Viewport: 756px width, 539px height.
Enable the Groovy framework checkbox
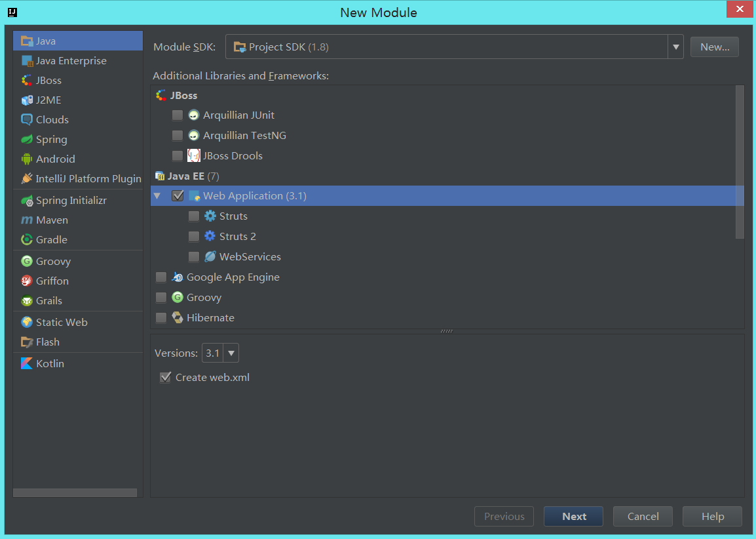point(161,297)
